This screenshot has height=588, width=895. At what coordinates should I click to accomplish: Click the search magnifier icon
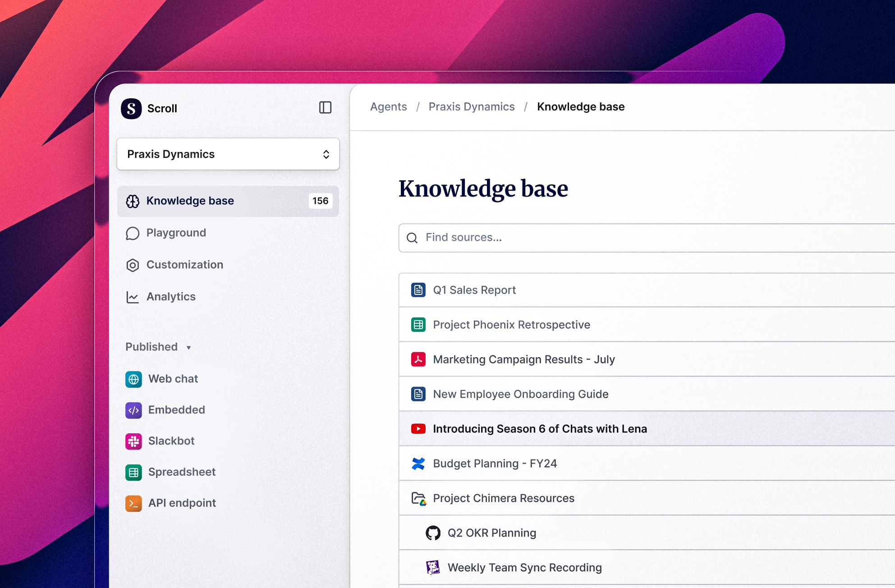point(412,238)
